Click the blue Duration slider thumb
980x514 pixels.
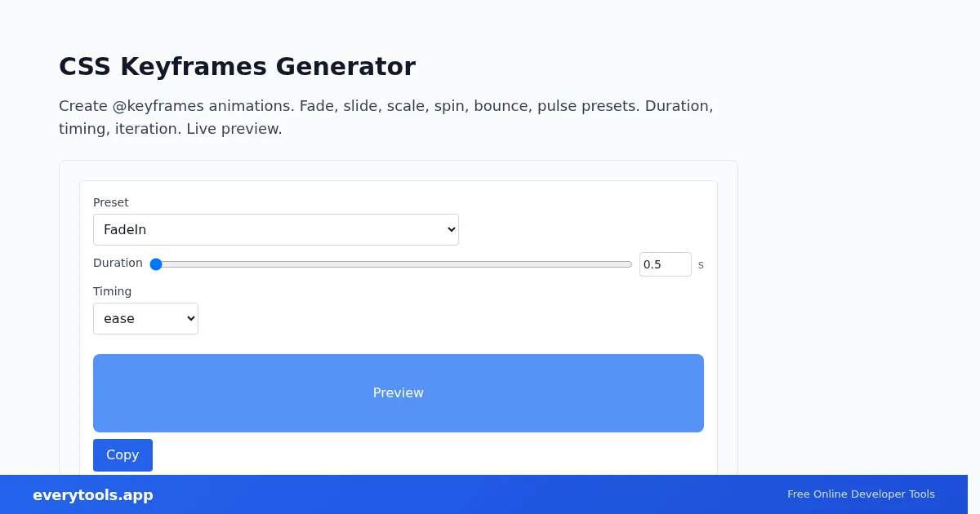click(156, 264)
